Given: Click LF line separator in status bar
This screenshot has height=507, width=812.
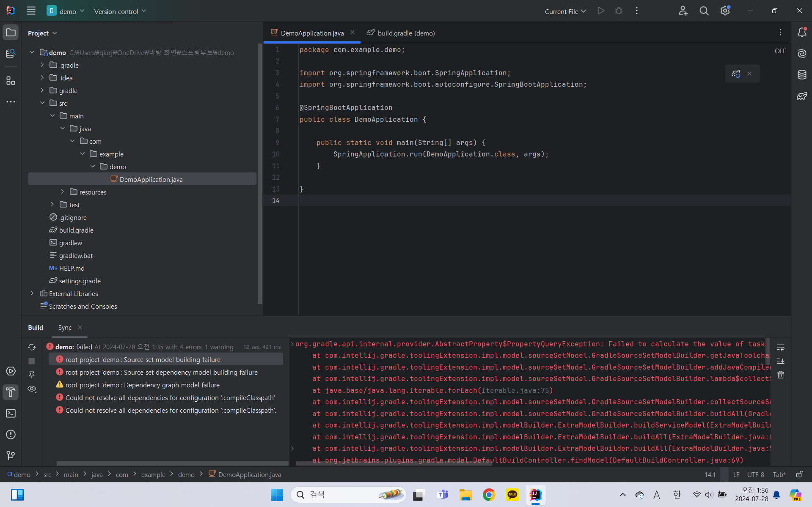Looking at the screenshot, I should pos(736,474).
